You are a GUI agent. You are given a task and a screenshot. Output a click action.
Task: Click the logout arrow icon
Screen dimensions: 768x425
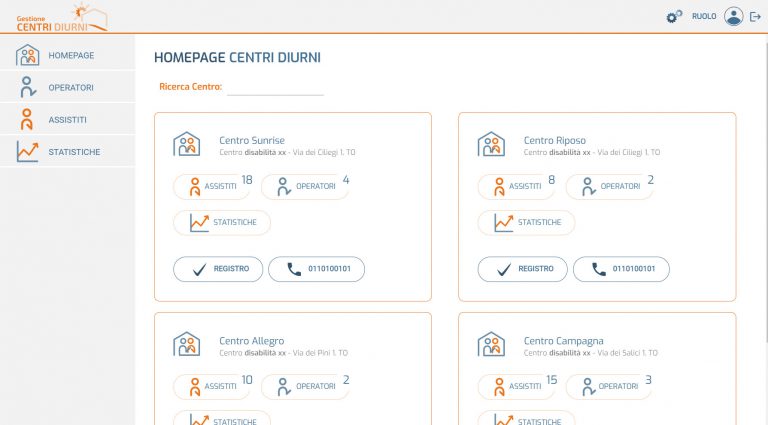coord(755,16)
